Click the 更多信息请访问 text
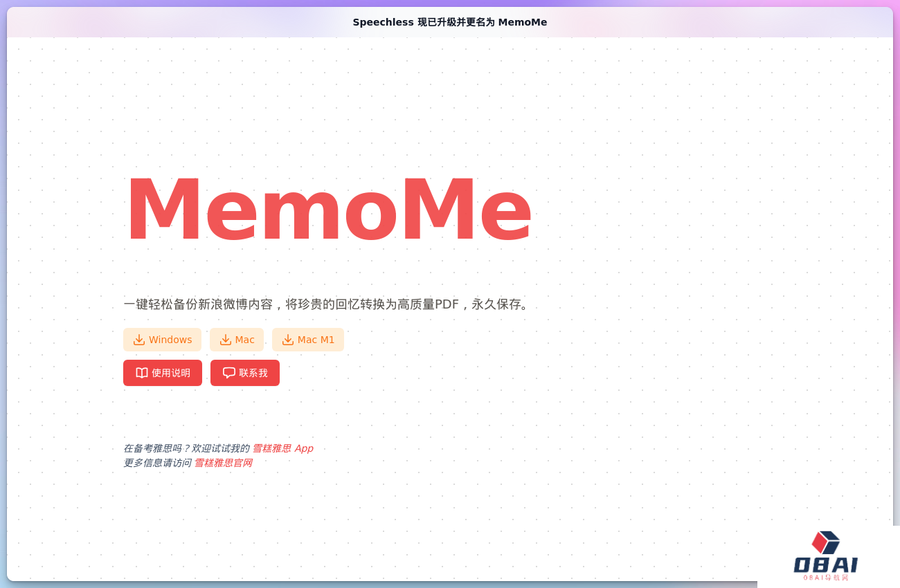Image resolution: width=900 pixels, height=588 pixels. (157, 463)
